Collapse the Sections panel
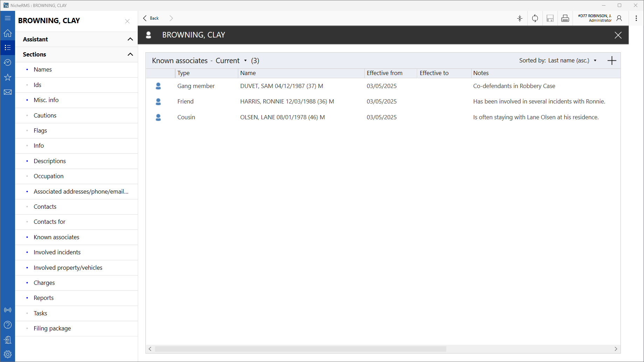 point(130,54)
